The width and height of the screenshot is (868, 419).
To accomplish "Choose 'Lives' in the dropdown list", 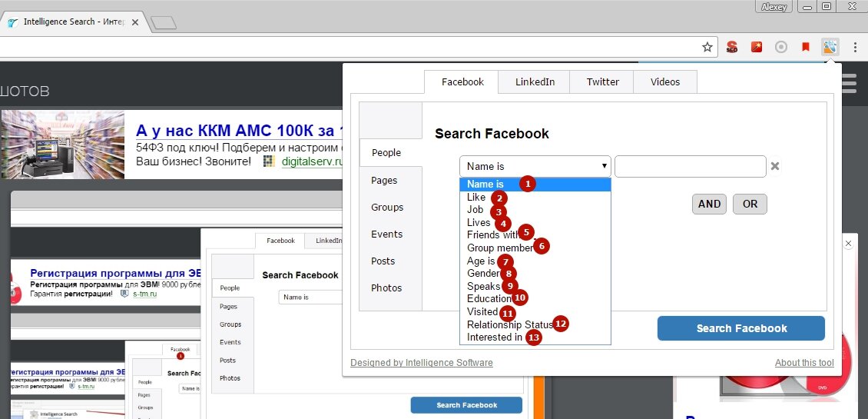I will coord(535,223).
